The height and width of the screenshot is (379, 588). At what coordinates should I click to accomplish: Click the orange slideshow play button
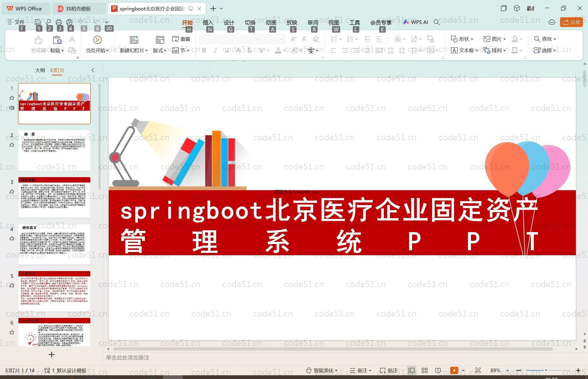[454, 370]
